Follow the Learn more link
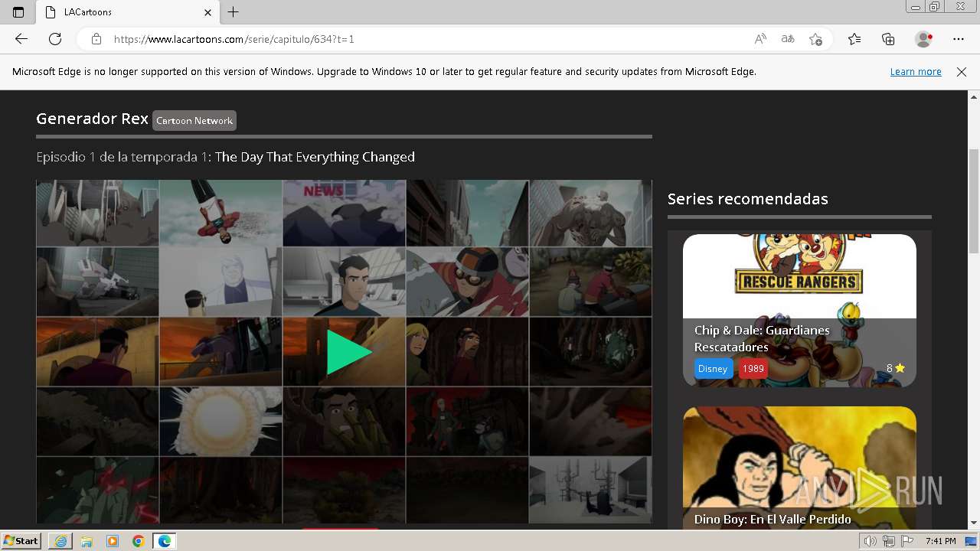The image size is (980, 551). click(x=916, y=71)
